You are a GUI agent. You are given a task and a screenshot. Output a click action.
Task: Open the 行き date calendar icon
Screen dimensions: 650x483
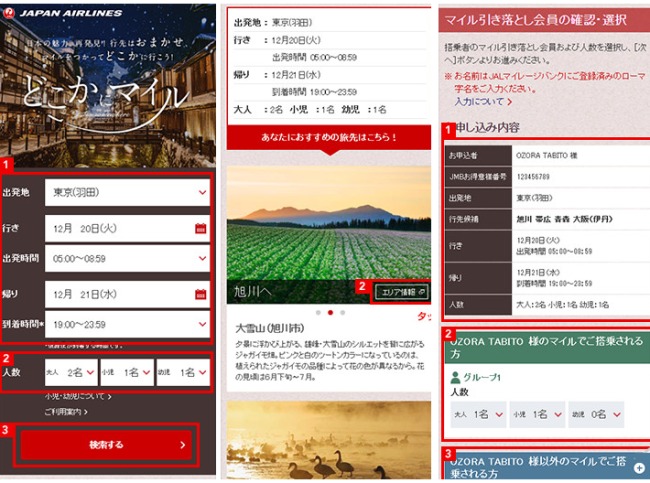click(200, 228)
